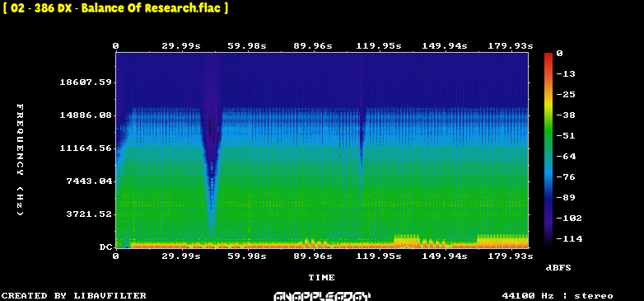Click the 119.95s label on bottom axis
Image resolution: width=644 pixels, height=301 pixels.
(379, 256)
